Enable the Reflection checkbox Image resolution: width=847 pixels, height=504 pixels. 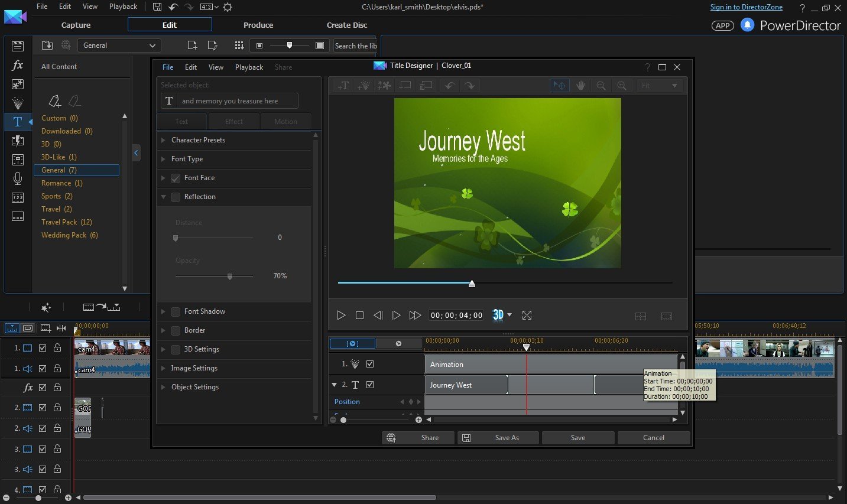click(x=176, y=197)
